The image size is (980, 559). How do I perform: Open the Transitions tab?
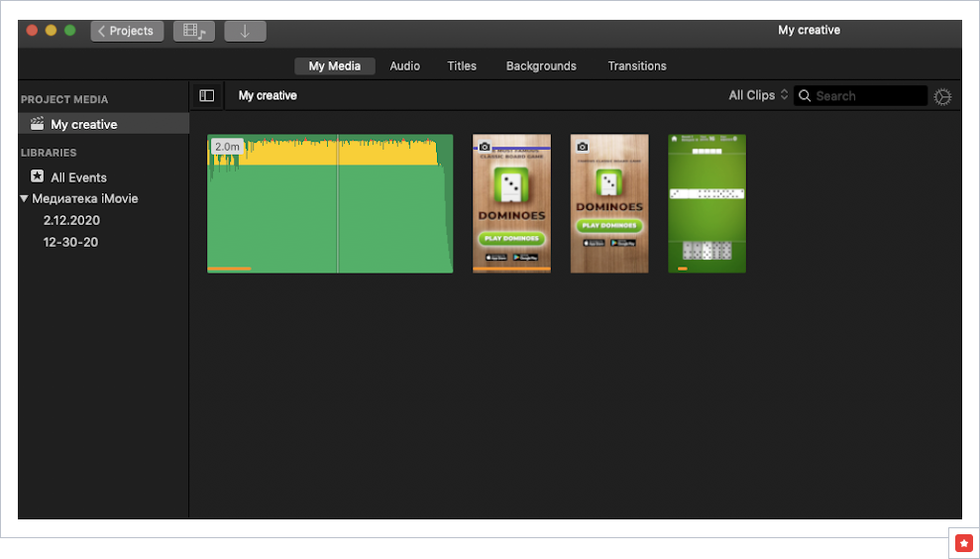click(x=637, y=66)
